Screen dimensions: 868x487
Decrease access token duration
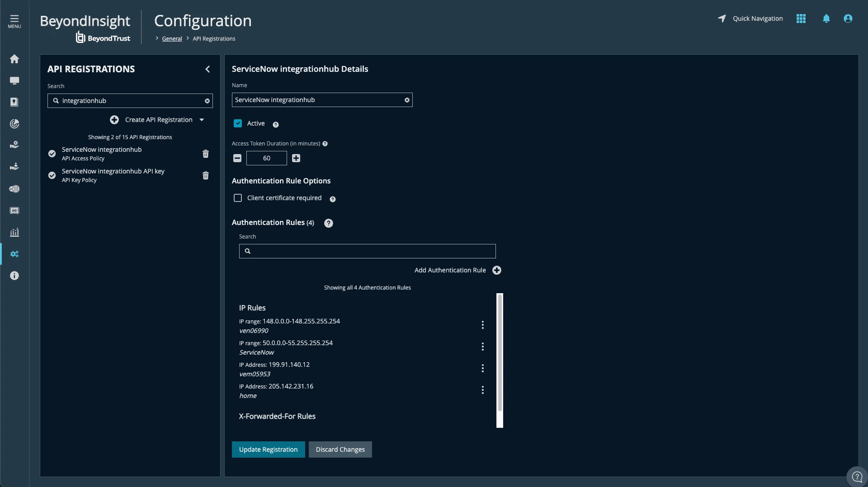point(237,158)
